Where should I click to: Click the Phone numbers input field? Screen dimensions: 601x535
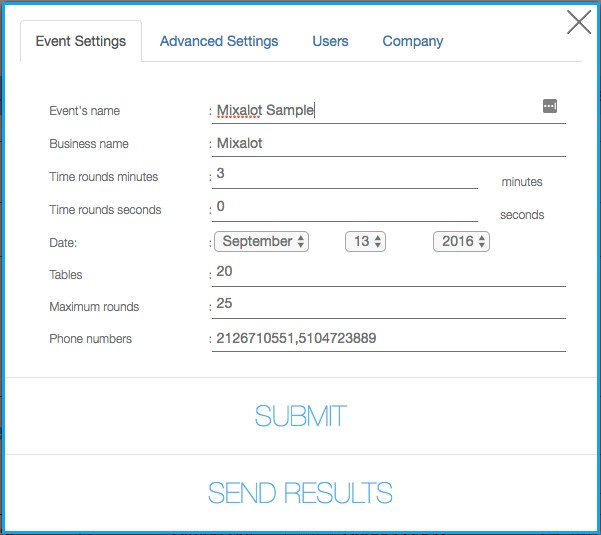pos(389,339)
